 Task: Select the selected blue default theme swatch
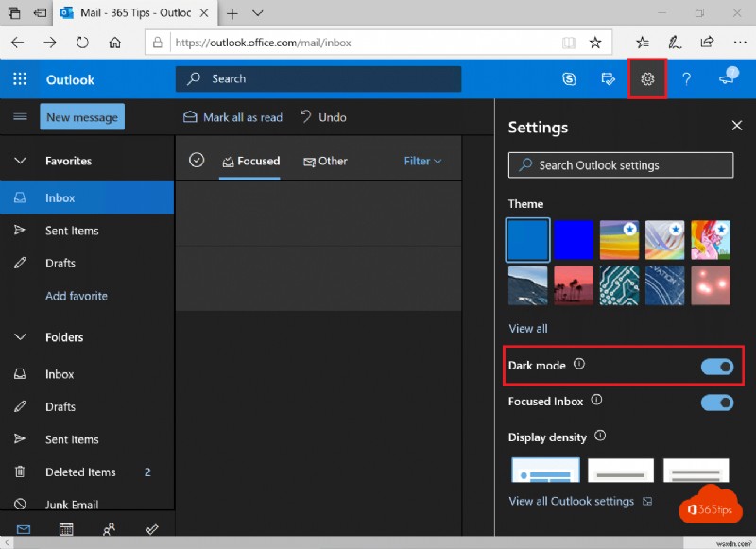pos(527,240)
